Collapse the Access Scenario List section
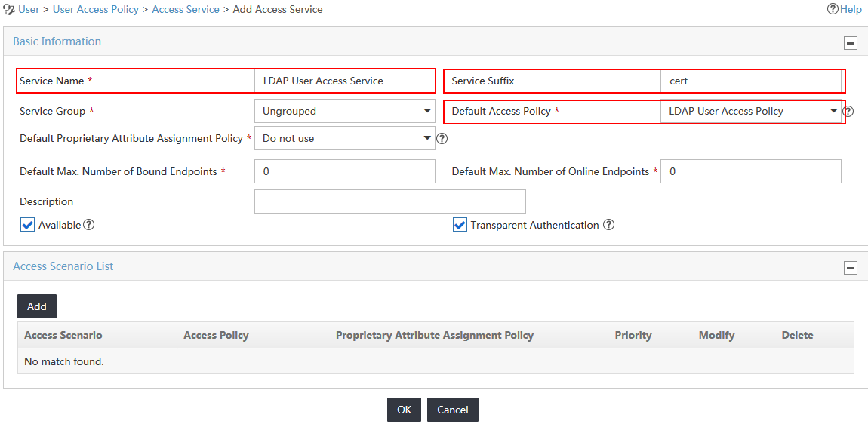This screenshot has height=424, width=868. [x=851, y=268]
